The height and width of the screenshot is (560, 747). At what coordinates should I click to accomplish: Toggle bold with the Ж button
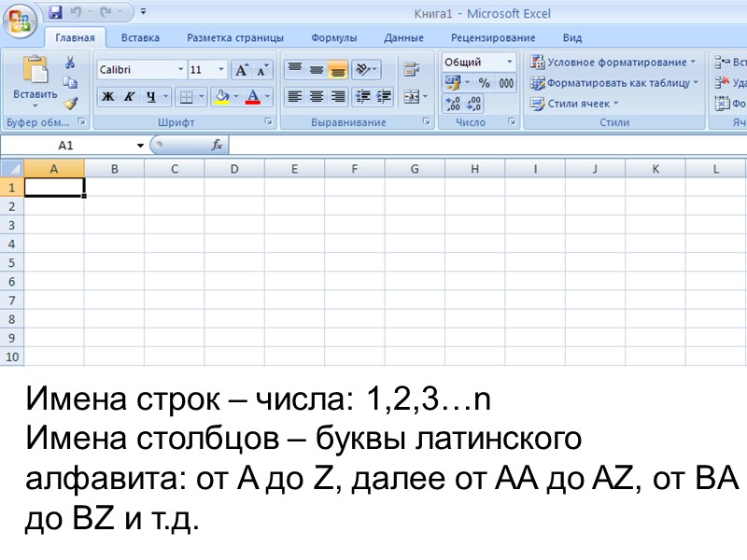[107, 96]
